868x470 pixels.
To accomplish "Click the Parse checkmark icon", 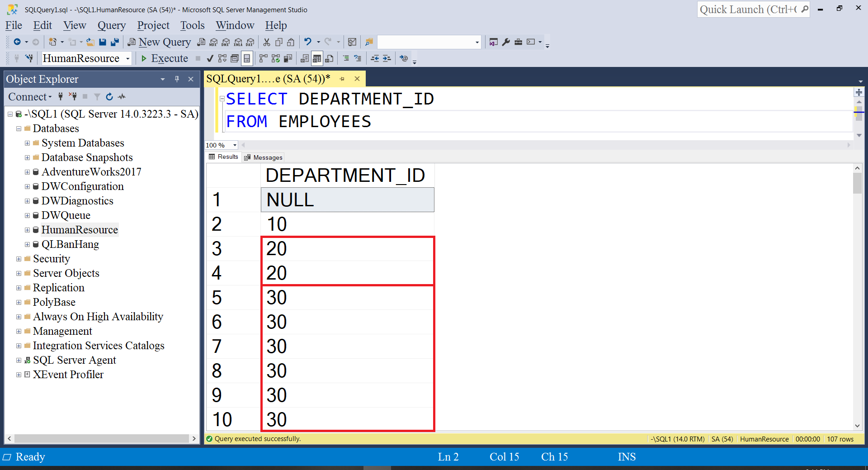I will tap(210, 58).
